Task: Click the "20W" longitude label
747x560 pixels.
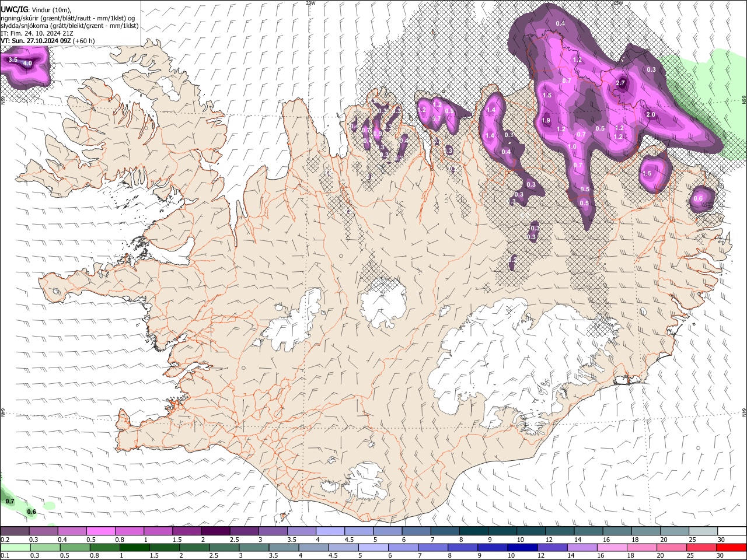Action: 310,3
